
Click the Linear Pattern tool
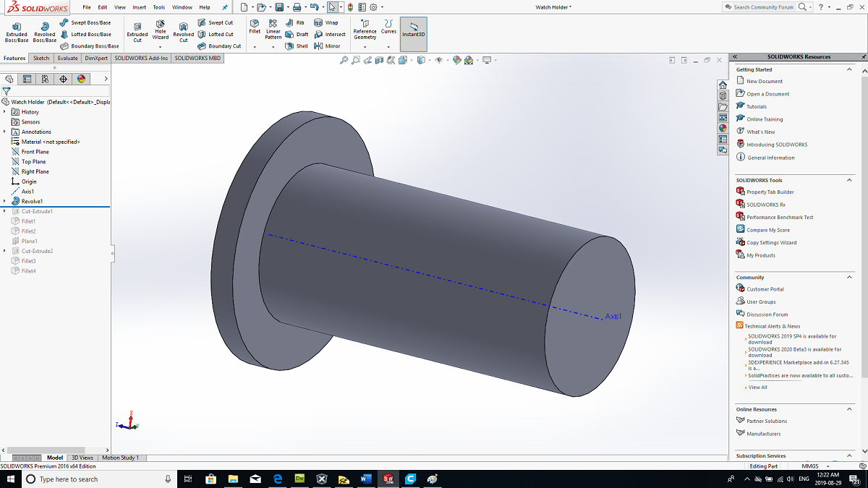pyautogui.click(x=273, y=30)
